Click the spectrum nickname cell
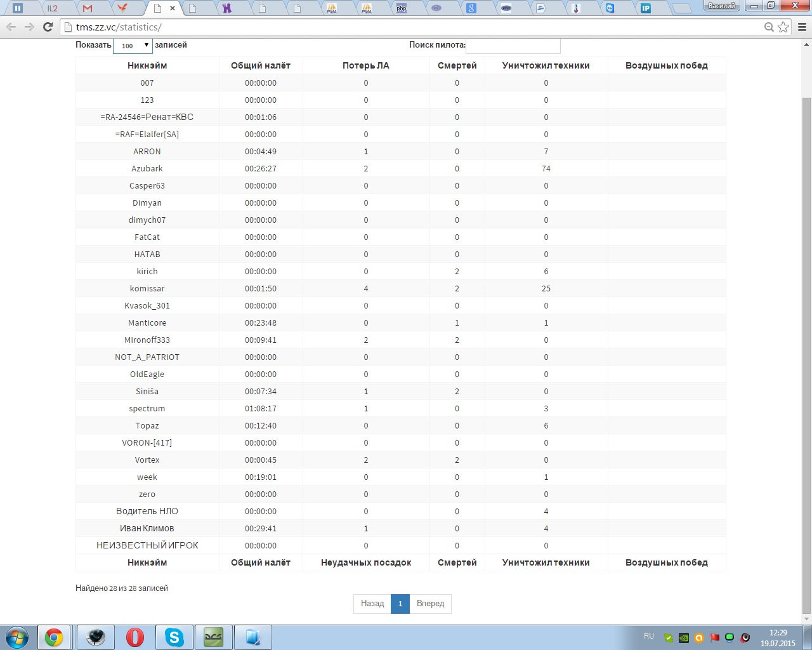This screenshot has width=812, height=650. click(147, 408)
